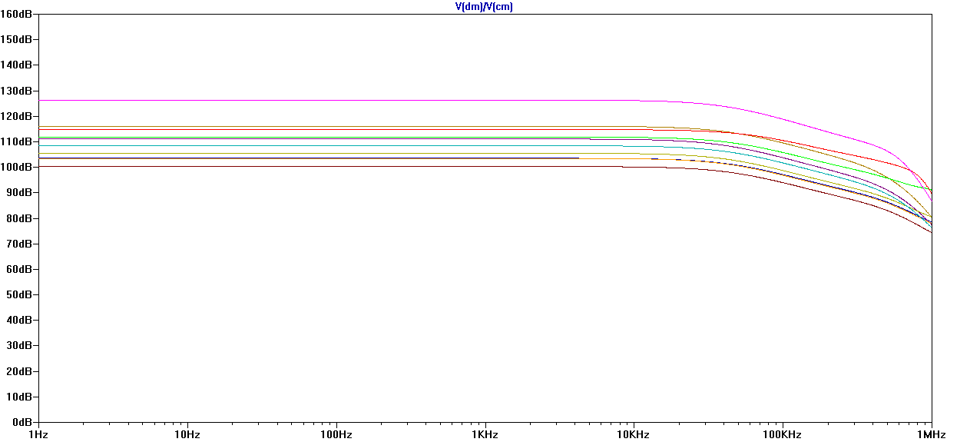Click the 1Hz frequency label

click(x=38, y=434)
